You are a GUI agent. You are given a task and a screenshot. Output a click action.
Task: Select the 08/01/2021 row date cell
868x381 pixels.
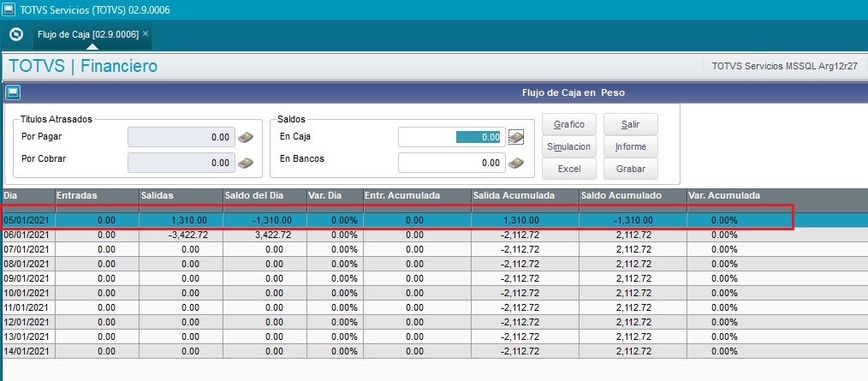coord(27,265)
